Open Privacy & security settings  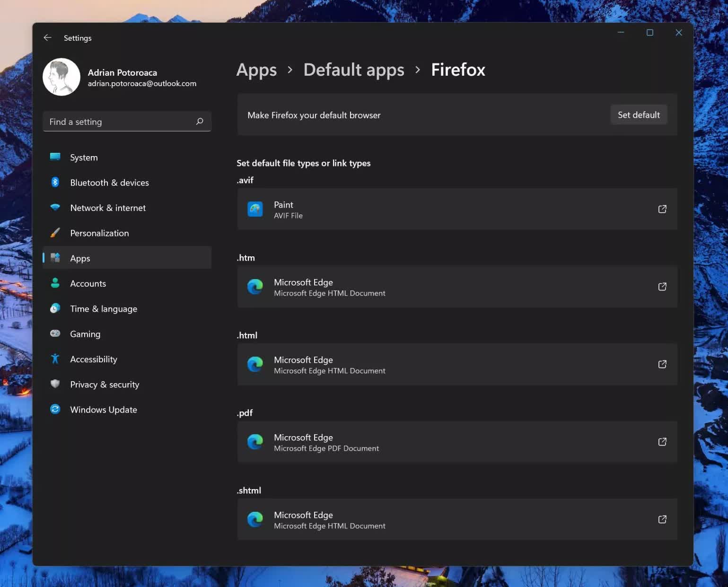pos(127,385)
